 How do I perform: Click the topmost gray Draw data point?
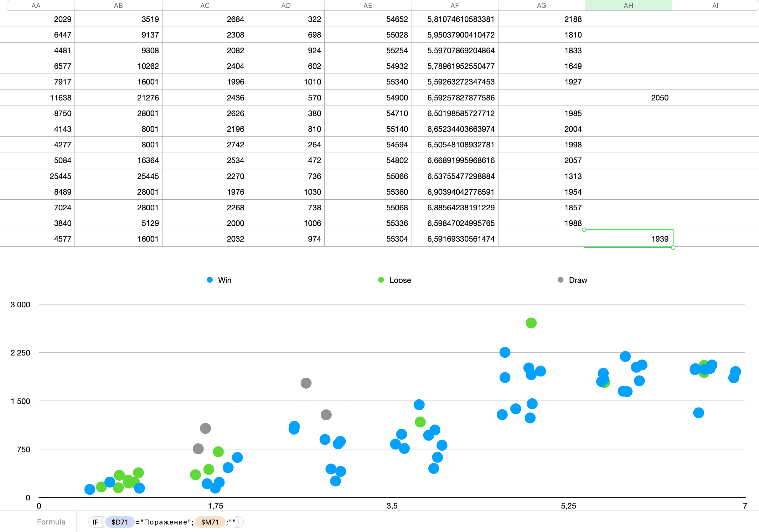coord(306,383)
